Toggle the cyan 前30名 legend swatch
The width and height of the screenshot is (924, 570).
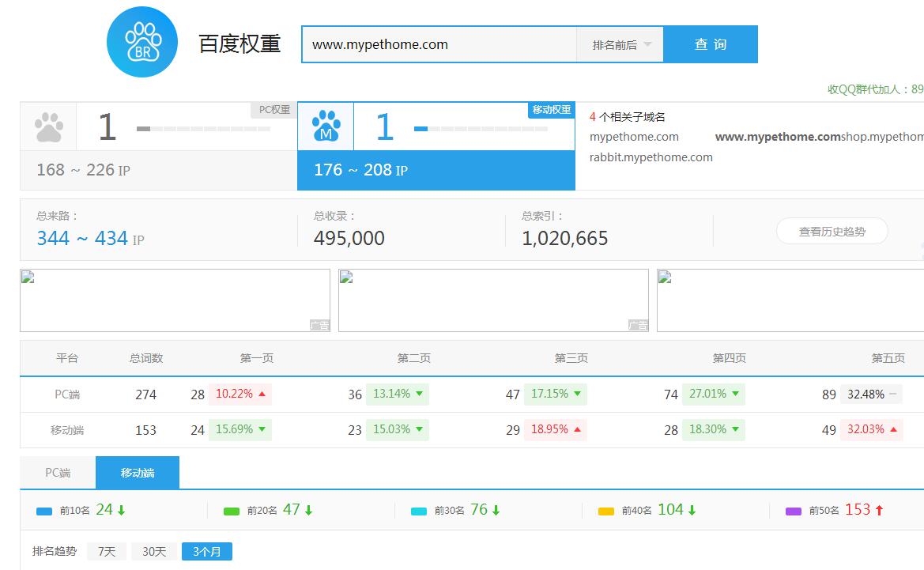(x=419, y=511)
